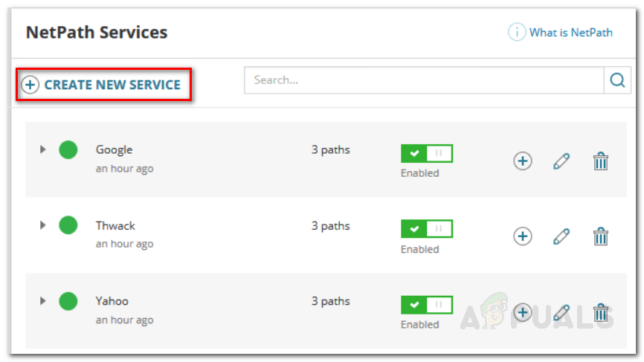
Task: Add a path to Thwack service
Action: coord(523,236)
